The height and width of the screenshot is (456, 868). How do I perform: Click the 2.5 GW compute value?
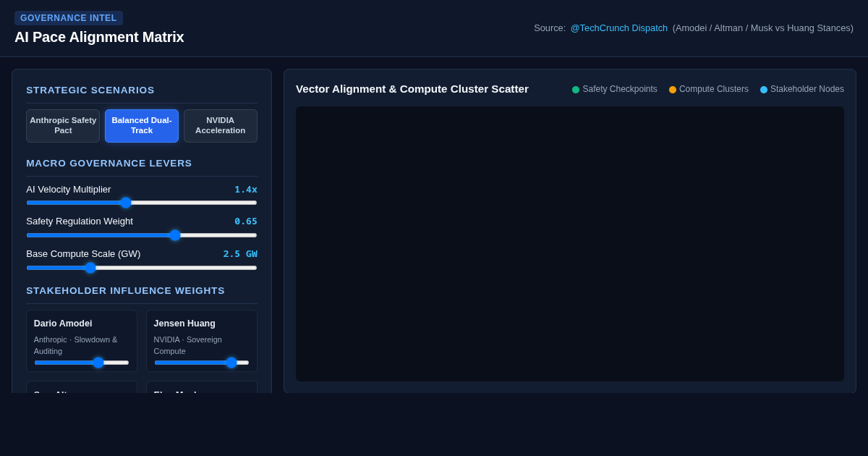pos(240,254)
